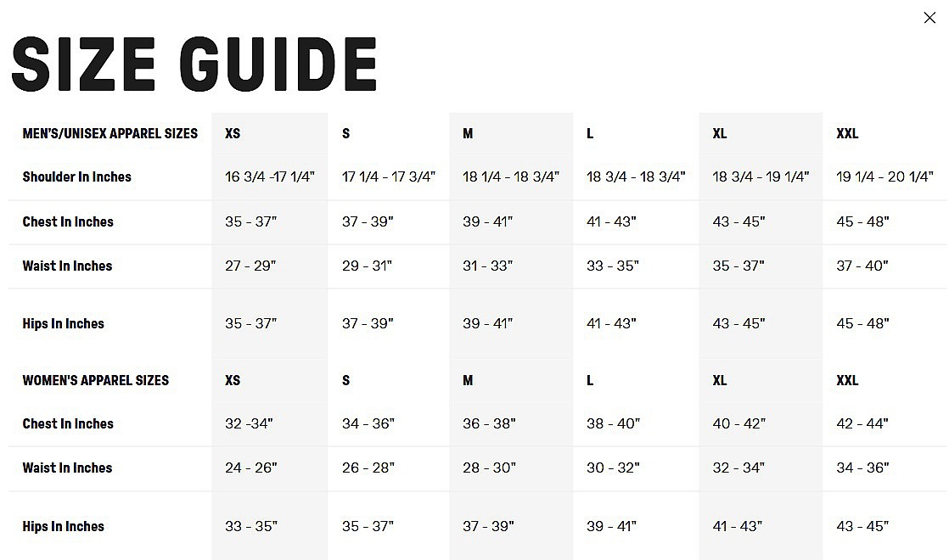Image resolution: width=949 pixels, height=560 pixels.
Task: Select the XS column header in women's table
Action: [x=233, y=380]
